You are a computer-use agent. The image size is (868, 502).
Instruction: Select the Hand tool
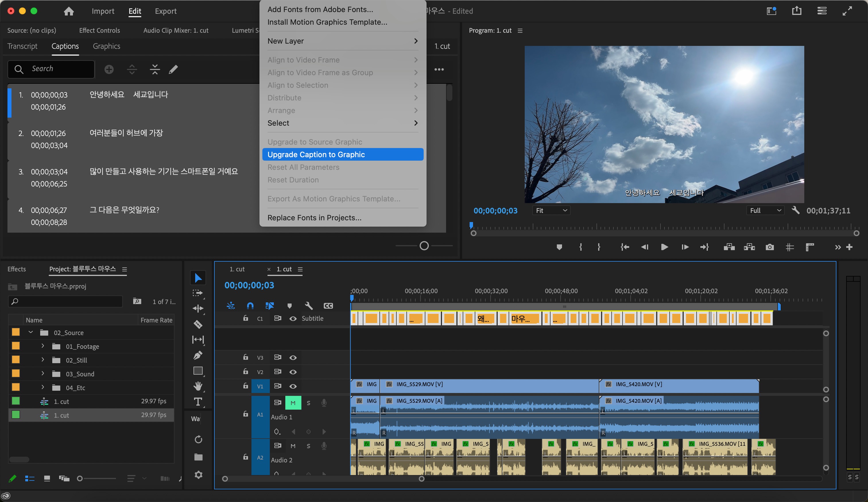click(x=198, y=386)
